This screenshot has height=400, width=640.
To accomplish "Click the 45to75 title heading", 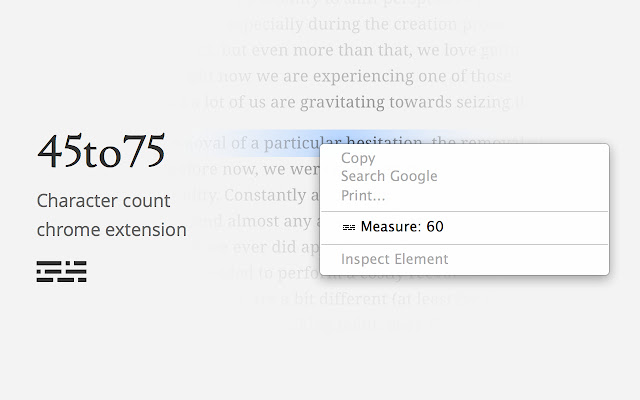I will point(101,151).
